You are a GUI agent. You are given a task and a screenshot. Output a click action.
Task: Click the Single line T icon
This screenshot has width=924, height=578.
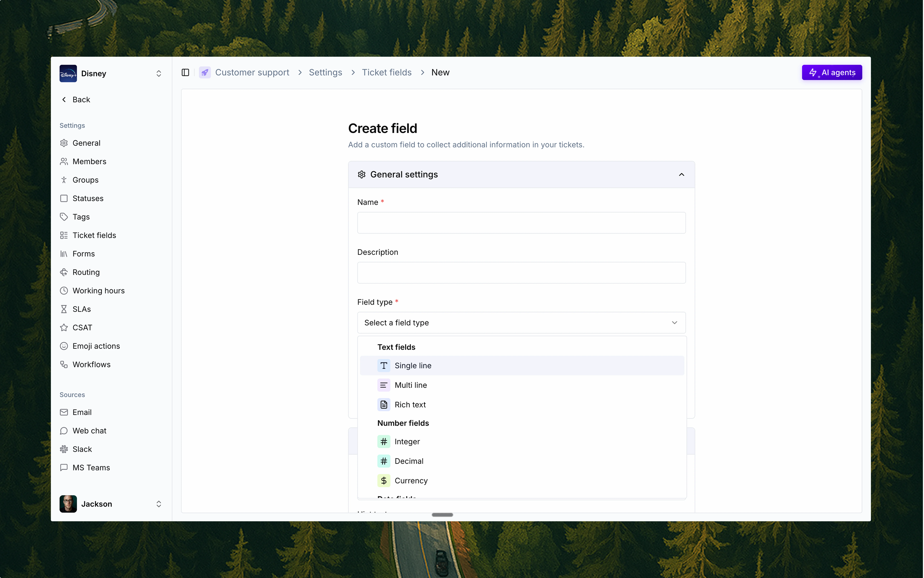(384, 365)
